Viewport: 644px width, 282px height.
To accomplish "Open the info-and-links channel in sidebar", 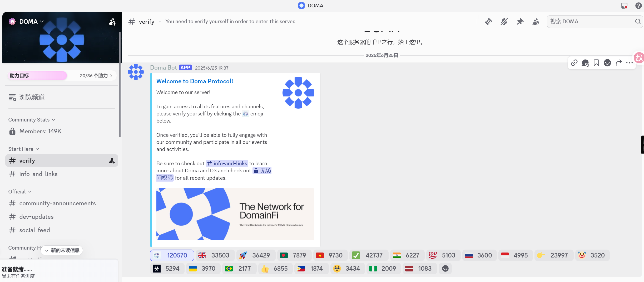I will pos(62,174).
